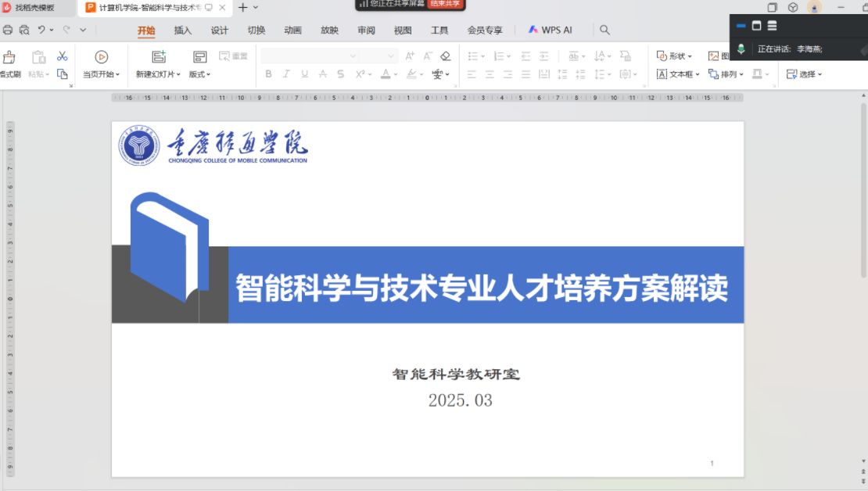The image size is (868, 491).
Task: Click the WPS AI button
Action: [x=551, y=30]
